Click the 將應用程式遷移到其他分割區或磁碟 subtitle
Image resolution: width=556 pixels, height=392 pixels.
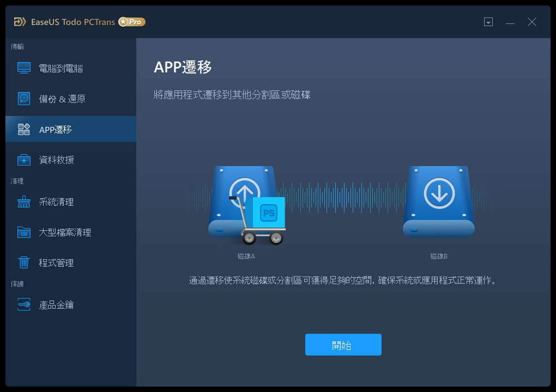click(x=232, y=95)
